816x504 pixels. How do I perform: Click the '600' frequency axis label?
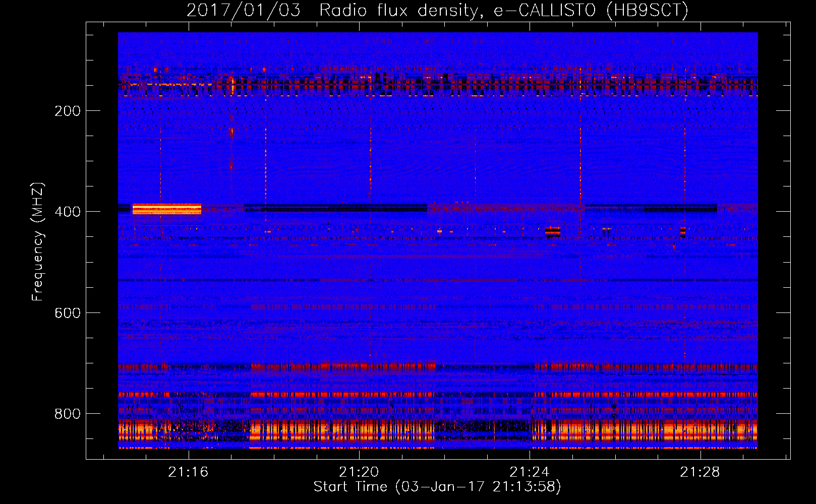pyautogui.click(x=68, y=313)
